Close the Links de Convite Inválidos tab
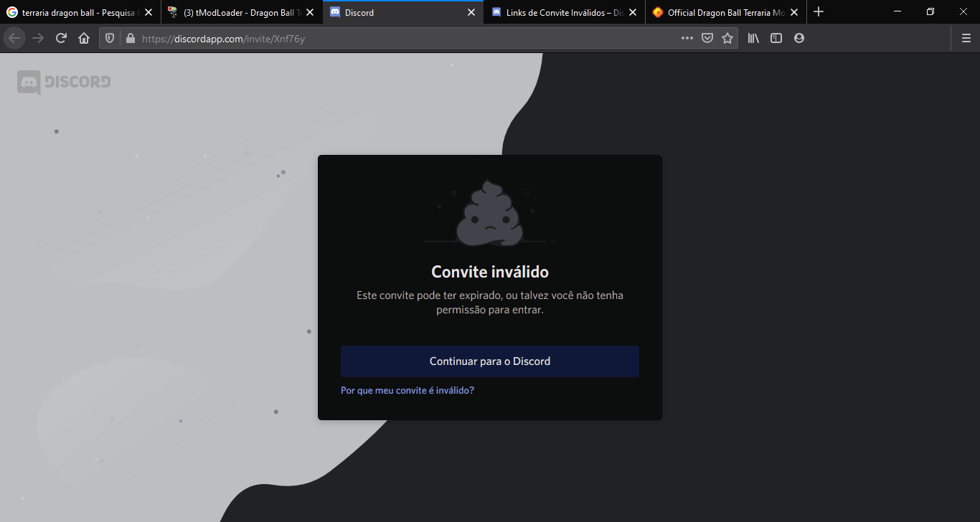Viewport: 980px width, 522px height. click(632, 12)
